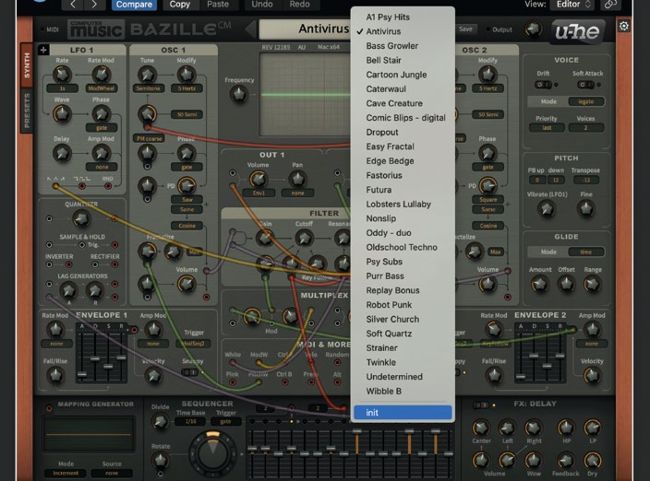
Task: Open the Mapping Generator Mode selector
Action: (65, 473)
